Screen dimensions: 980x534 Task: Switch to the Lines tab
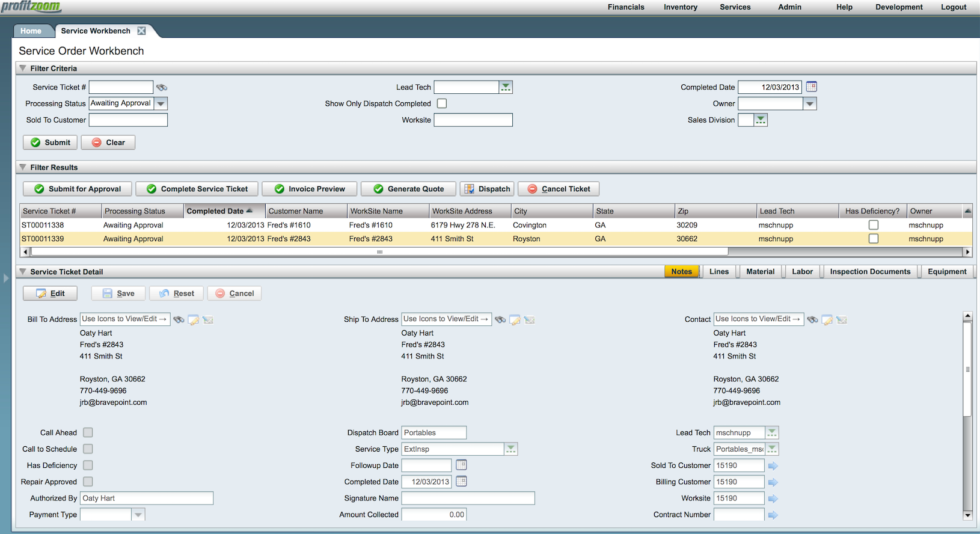[719, 272]
